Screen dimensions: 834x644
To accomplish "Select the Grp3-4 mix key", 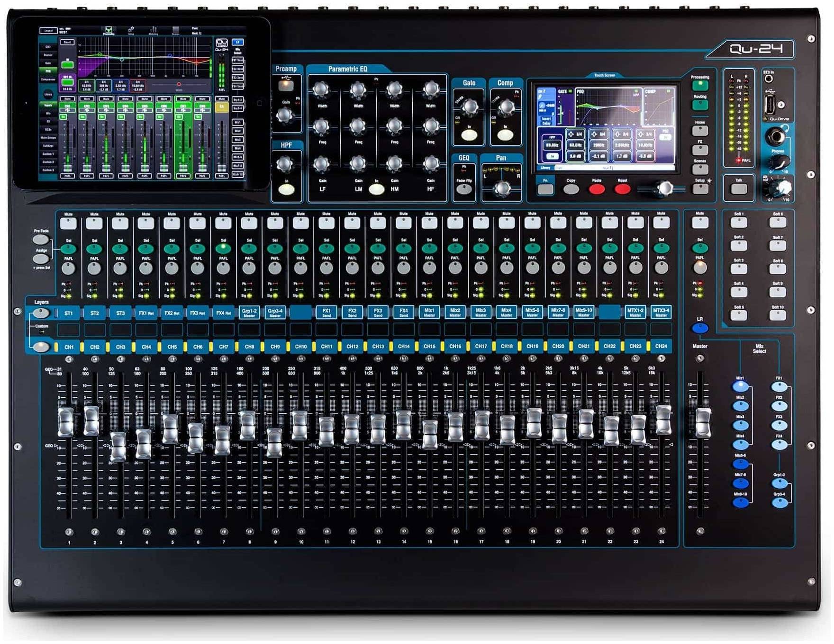I will [x=779, y=502].
